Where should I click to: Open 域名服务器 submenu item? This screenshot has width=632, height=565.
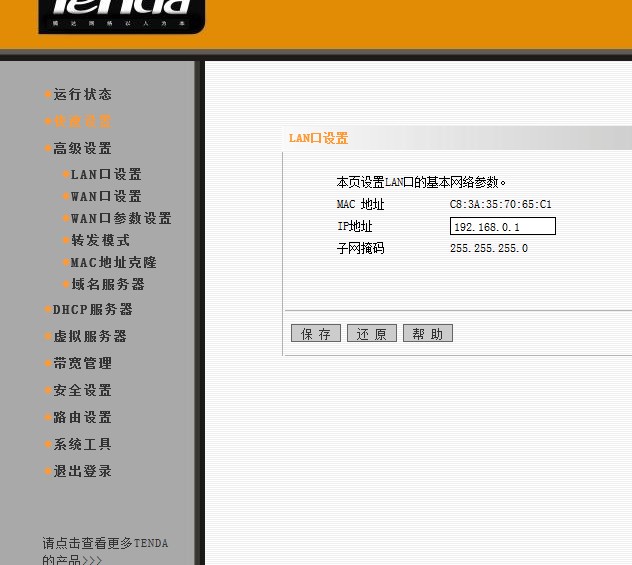[x=108, y=284]
